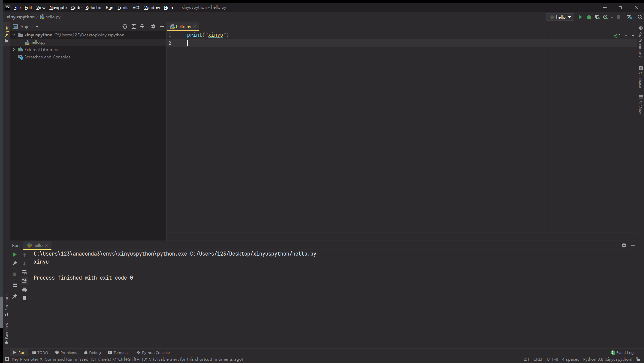Image resolution: width=644 pixels, height=363 pixels.
Task: Toggle the Database tool window on right
Action: (x=640, y=77)
